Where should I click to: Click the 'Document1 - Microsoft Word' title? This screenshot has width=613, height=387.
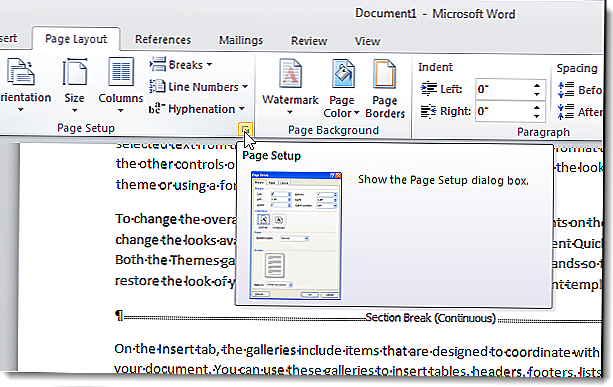tap(435, 14)
